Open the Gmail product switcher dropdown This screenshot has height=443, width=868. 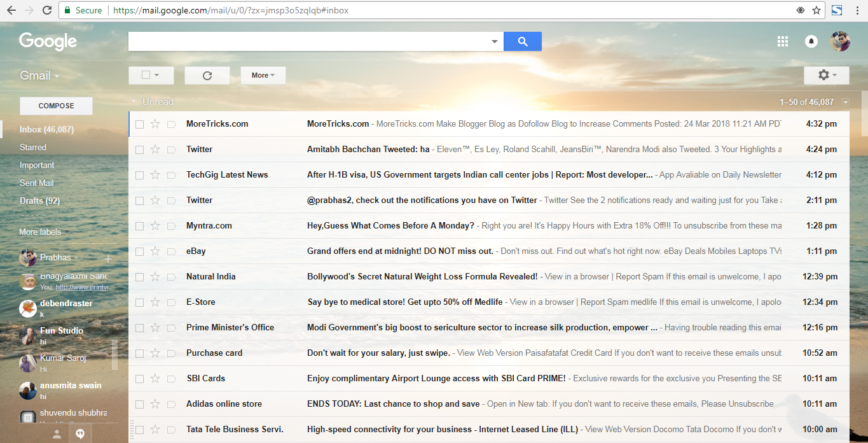click(39, 76)
